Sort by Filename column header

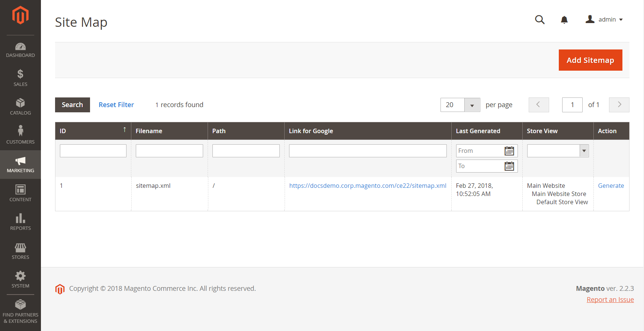coord(169,131)
